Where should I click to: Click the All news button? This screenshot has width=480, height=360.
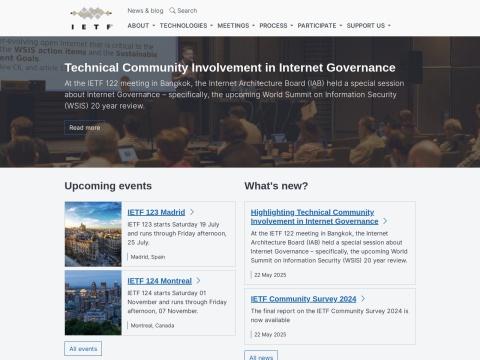(x=261, y=355)
